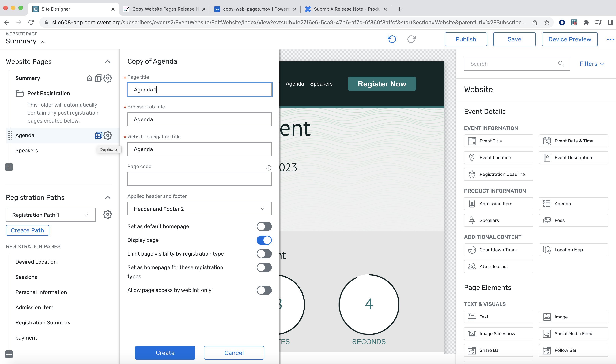Click the undo arrow icon
616x364 pixels.
pyautogui.click(x=392, y=39)
